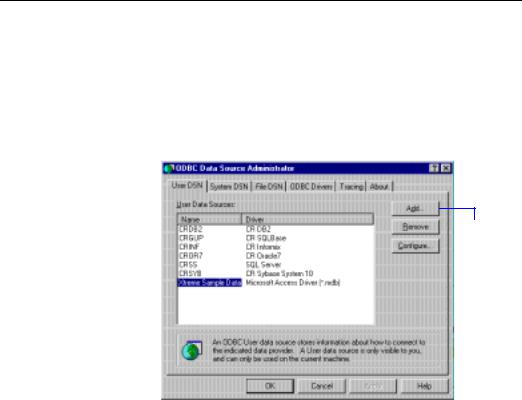Click the Microsoft Access Driver (*.mdb) cell
Image resolution: width=522 pixels, height=400 pixels.
pos(293,283)
